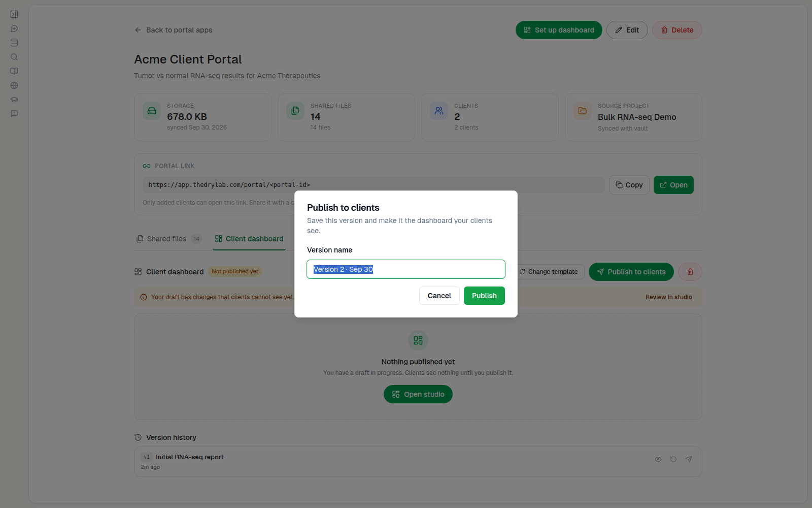Open the graduation cap icon in sidebar
Viewport: 812px width, 508px height.
click(x=14, y=100)
